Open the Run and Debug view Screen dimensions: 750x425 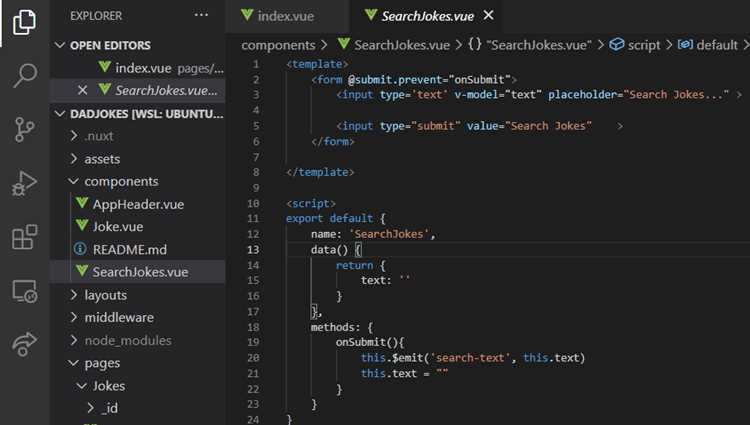click(x=24, y=183)
